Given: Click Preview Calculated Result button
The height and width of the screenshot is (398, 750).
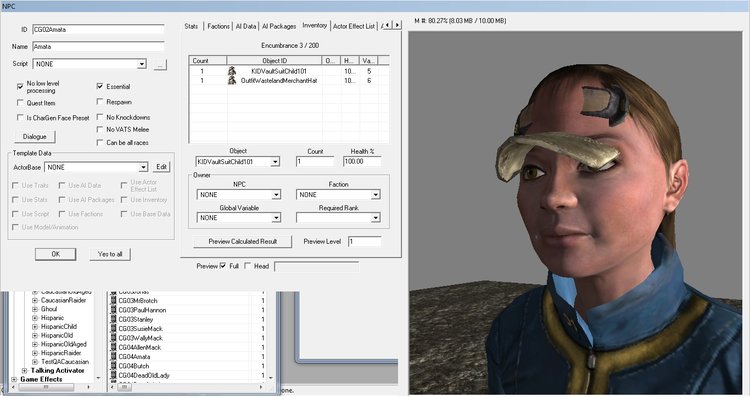Looking at the screenshot, I should pyautogui.click(x=243, y=242).
